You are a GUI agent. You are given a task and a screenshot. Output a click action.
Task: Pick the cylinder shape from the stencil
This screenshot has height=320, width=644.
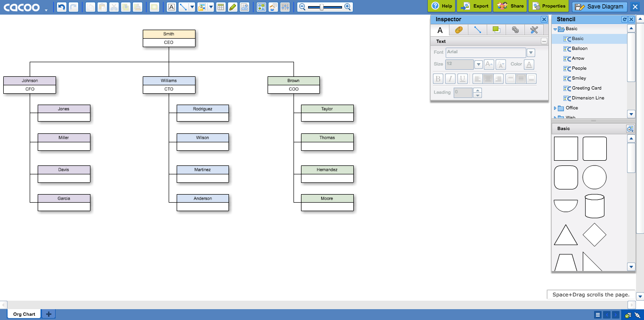[594, 206]
